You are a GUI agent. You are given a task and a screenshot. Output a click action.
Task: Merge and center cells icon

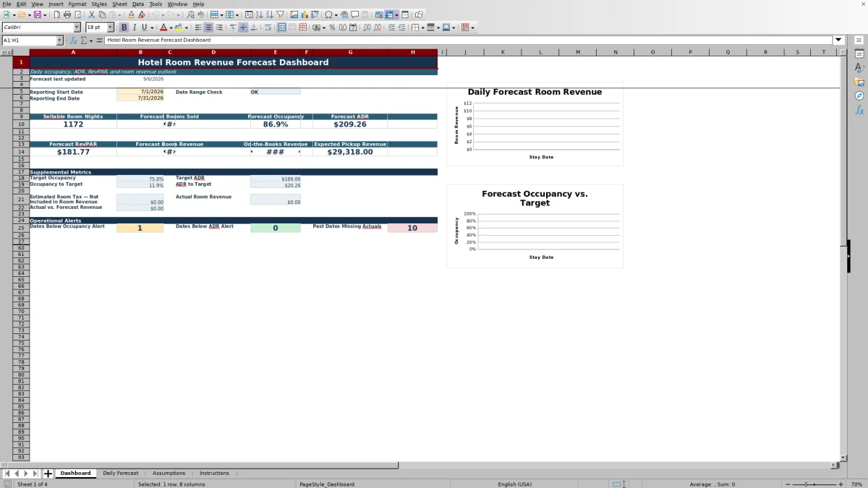281,27
